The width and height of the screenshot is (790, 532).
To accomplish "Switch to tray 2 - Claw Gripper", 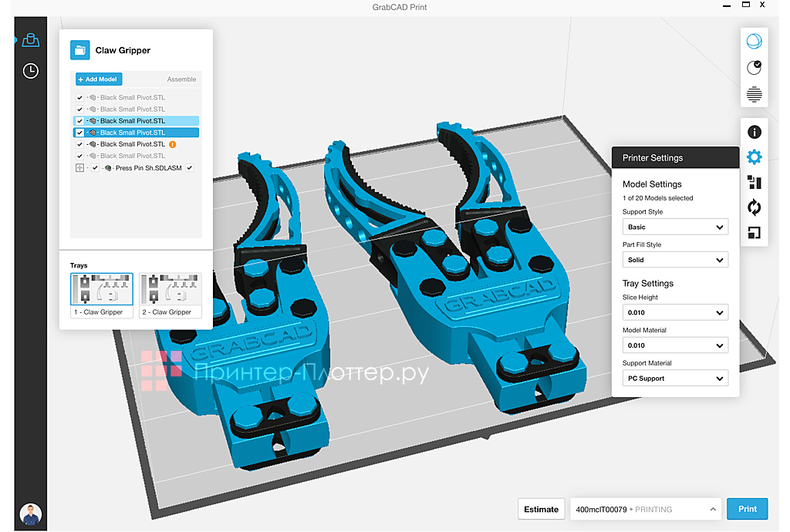I will tap(170, 291).
